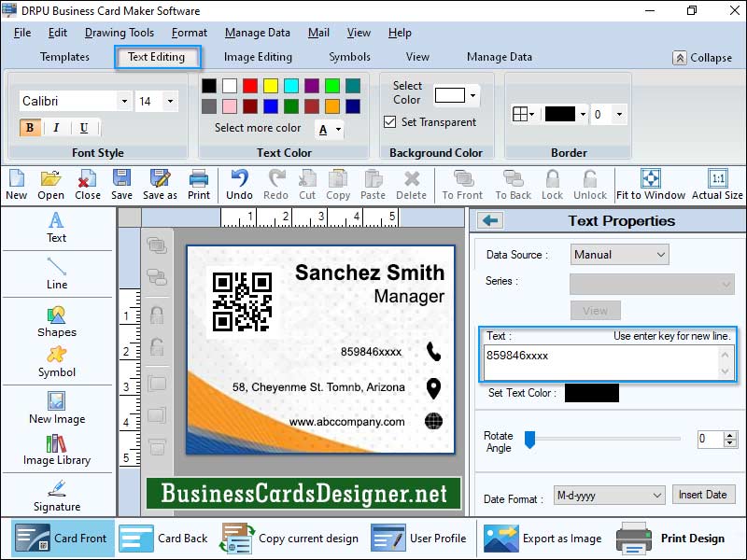Switch to the Image Editing ribbon tab
Image resolution: width=747 pixels, height=560 pixels.
coord(258,57)
